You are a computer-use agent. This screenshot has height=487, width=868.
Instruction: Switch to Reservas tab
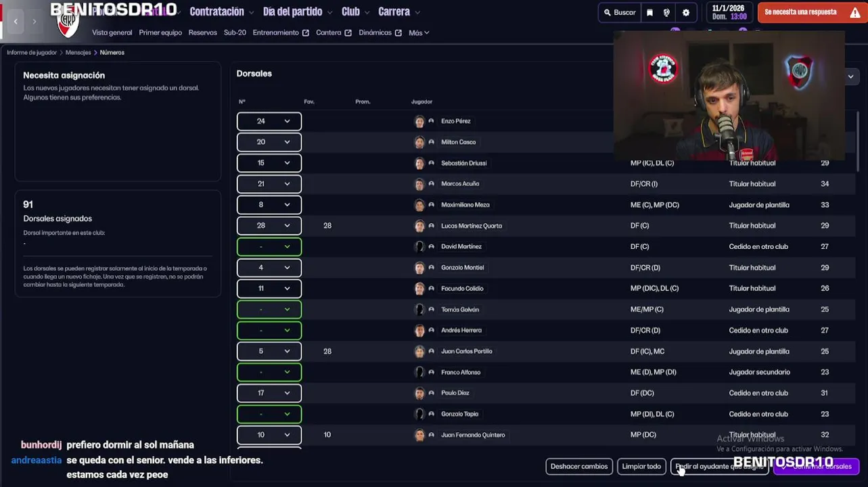click(202, 32)
